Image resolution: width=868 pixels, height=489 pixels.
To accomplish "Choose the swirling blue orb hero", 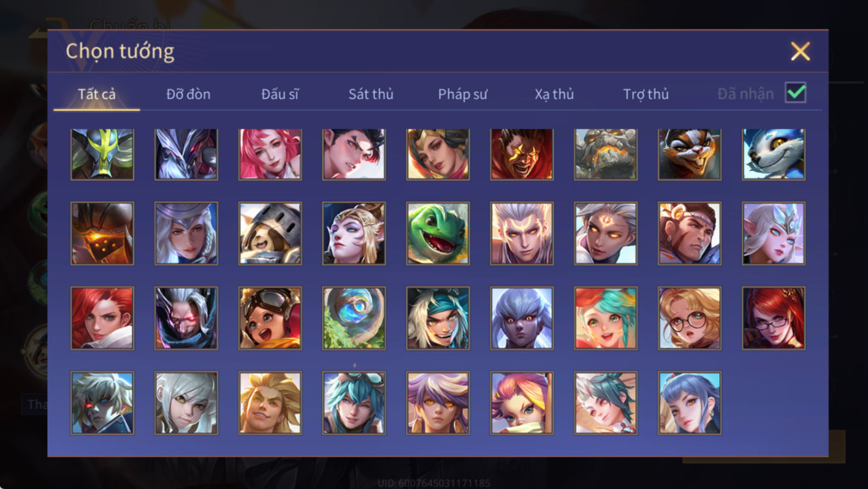I will pos(354,318).
